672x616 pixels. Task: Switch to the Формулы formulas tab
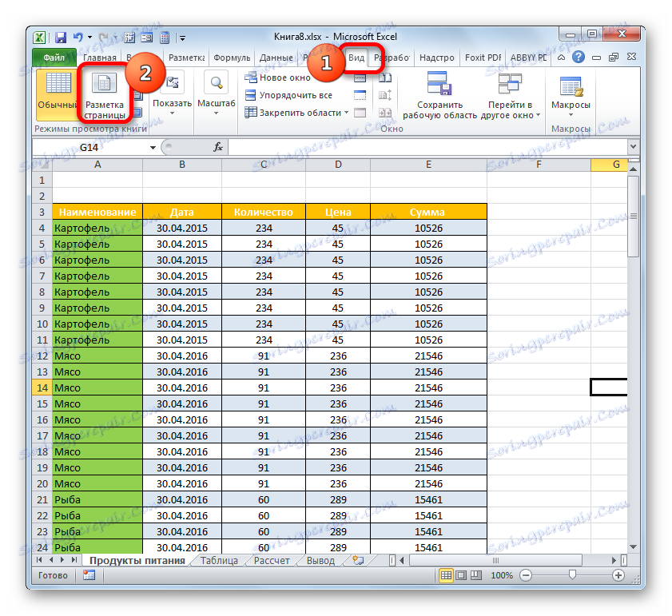point(232,58)
